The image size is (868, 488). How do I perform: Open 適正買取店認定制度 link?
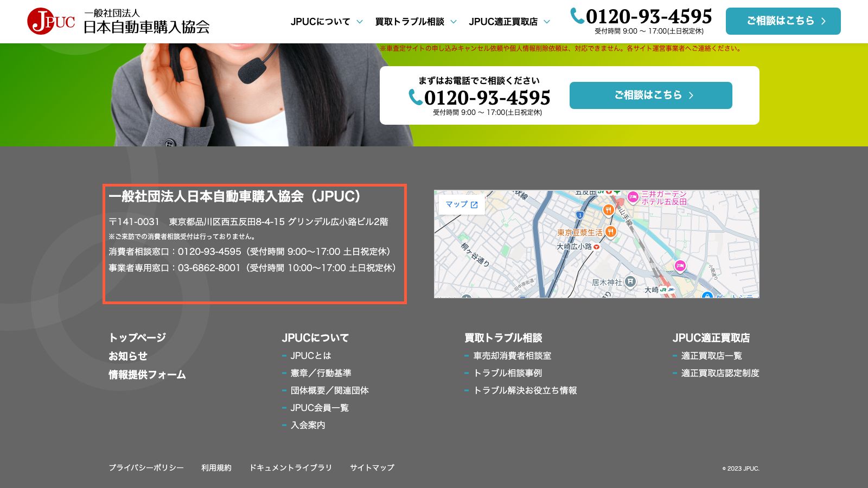click(x=720, y=373)
